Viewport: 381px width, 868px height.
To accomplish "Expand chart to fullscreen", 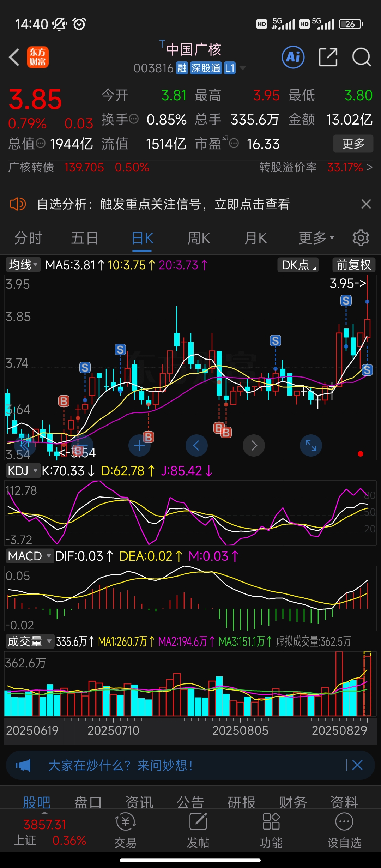I will pos(311,446).
